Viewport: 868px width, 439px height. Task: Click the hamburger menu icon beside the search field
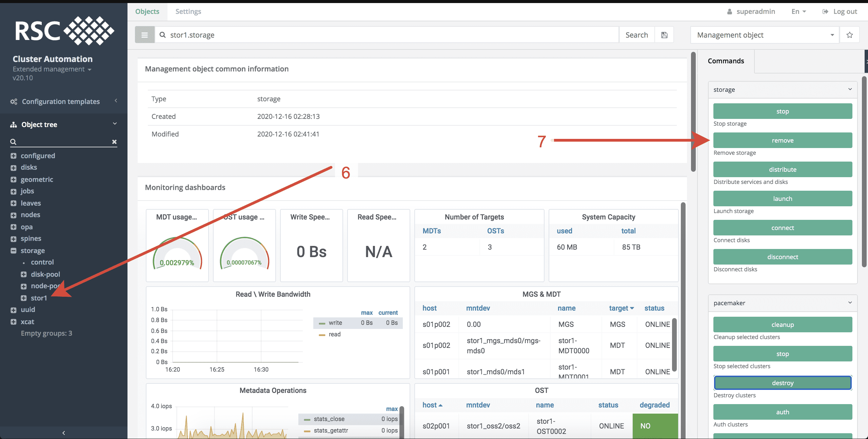[144, 35]
